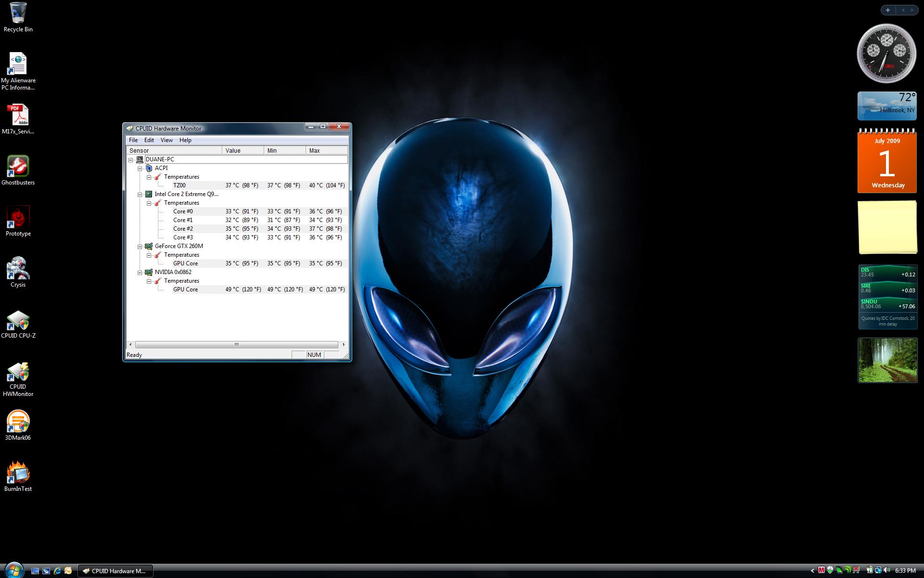Collapse Temperatures under ACPI
Image resolution: width=924 pixels, height=578 pixels.
tap(149, 177)
